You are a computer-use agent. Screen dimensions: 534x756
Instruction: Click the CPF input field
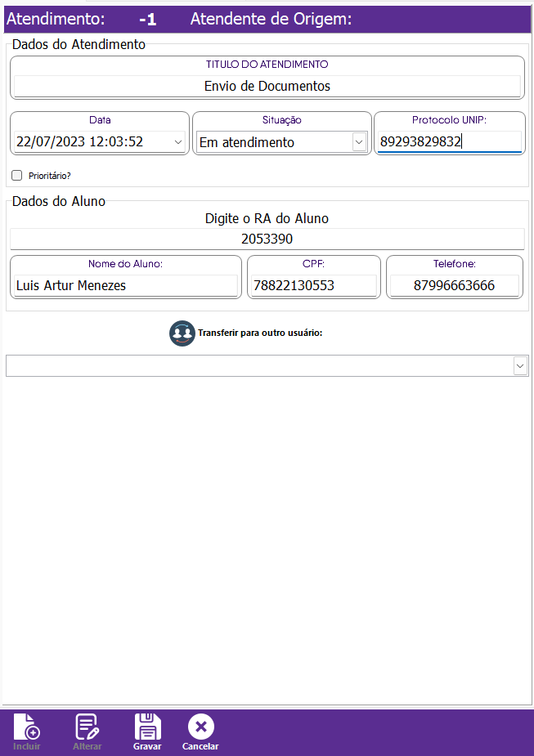pos(313,286)
